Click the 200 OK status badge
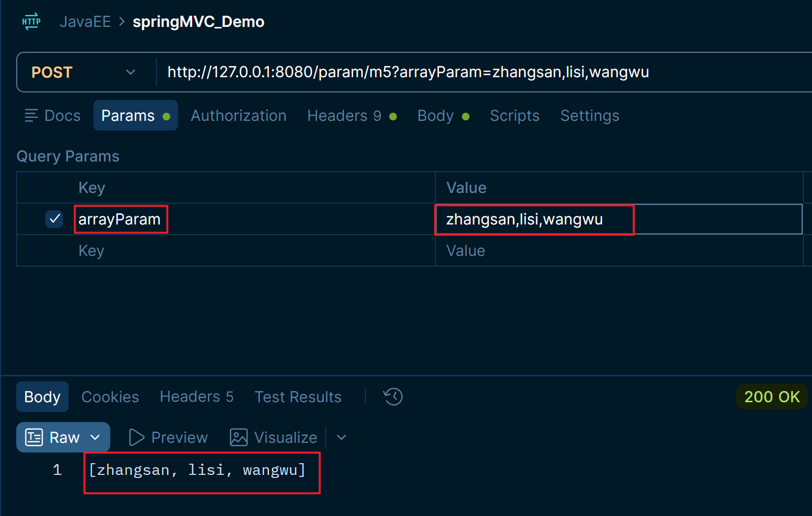812x516 pixels. tap(772, 397)
